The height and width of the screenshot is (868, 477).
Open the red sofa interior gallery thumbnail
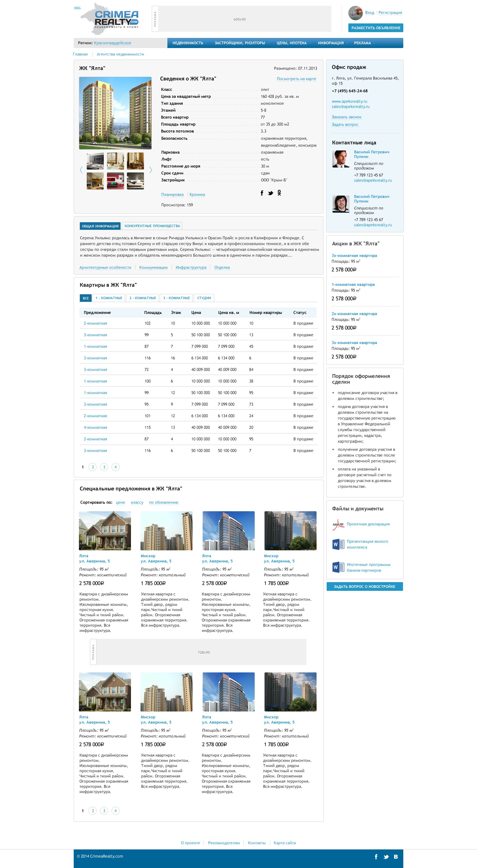tap(115, 181)
